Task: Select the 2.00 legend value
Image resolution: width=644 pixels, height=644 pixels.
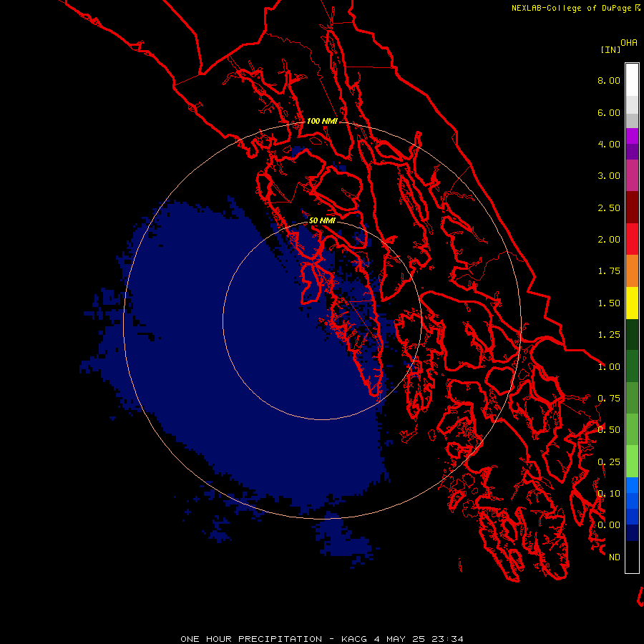Action: [609, 240]
